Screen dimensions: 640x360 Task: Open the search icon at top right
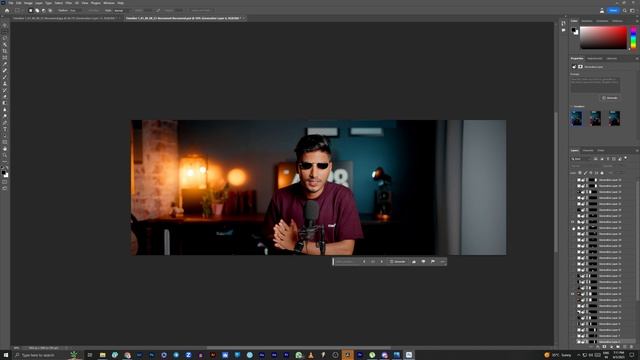coord(625,11)
